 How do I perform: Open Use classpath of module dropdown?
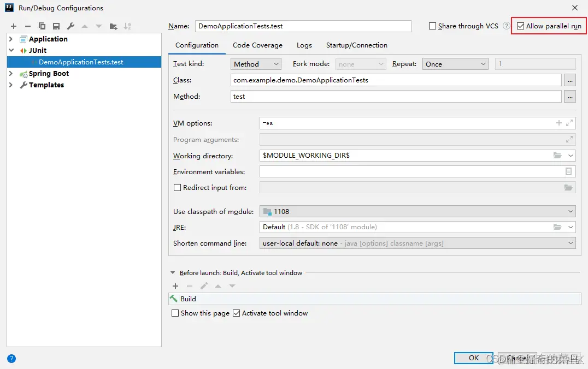click(418, 212)
